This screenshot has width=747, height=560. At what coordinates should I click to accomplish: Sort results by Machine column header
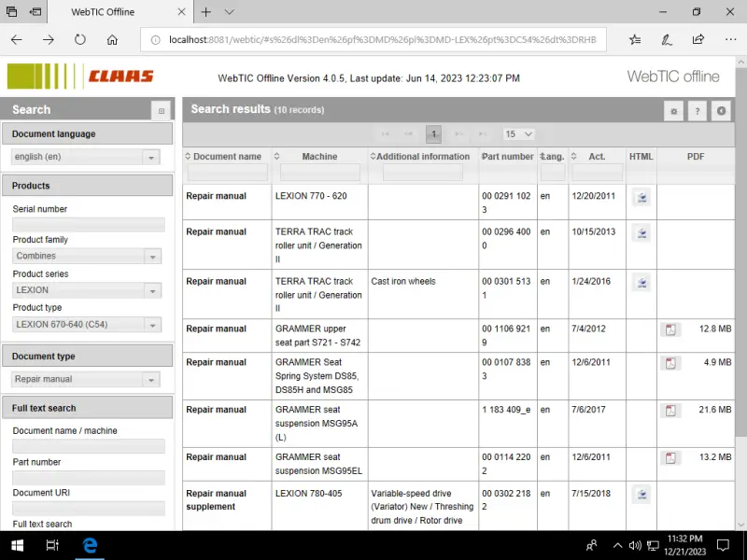click(x=319, y=157)
